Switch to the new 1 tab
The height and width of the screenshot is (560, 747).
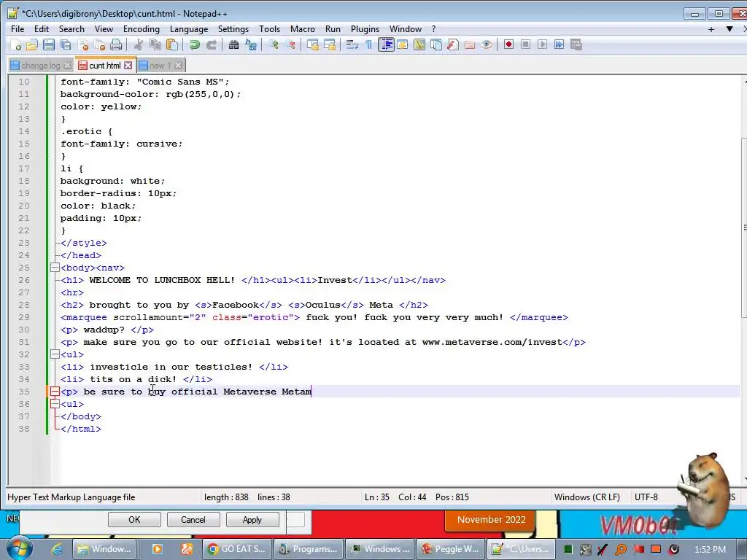[x=160, y=66]
